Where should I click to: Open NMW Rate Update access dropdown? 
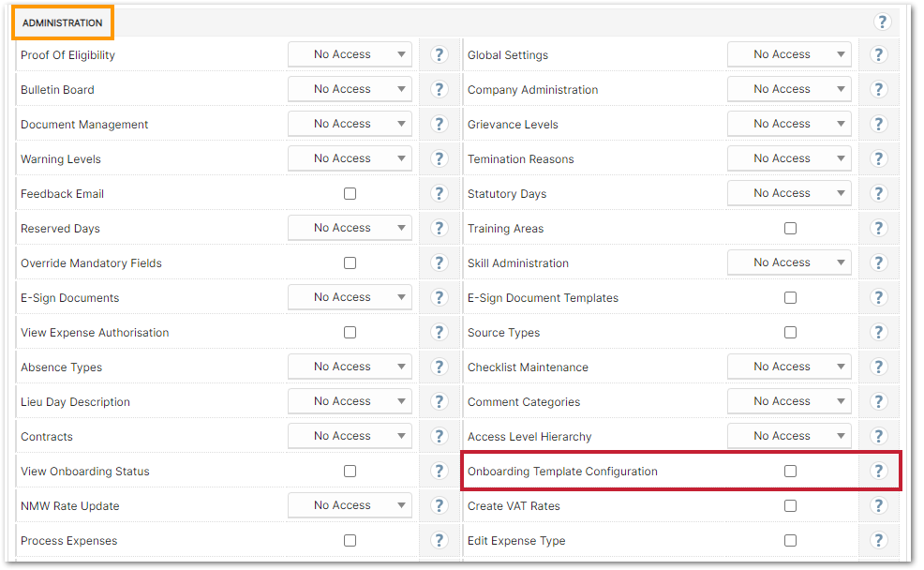(x=350, y=506)
